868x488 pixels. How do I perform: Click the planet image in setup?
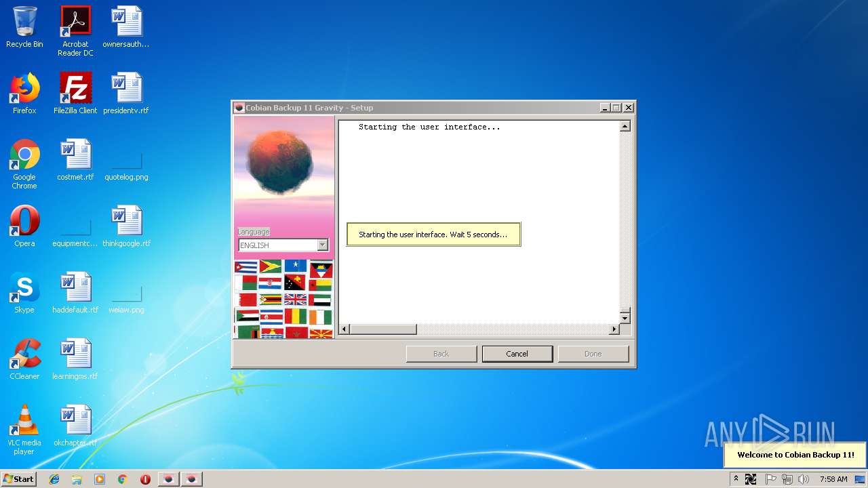tap(279, 161)
